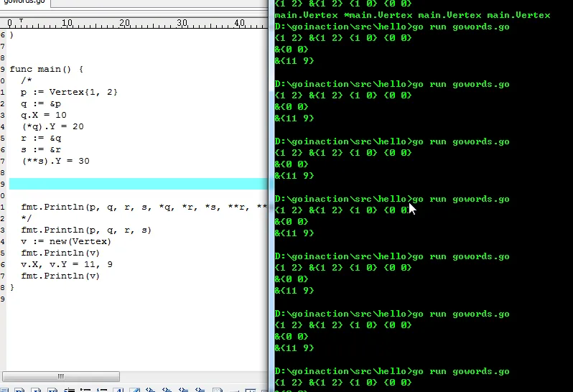The height and width of the screenshot is (392, 573).
Task: Click the 'func main() {' line
Action: 47,69
